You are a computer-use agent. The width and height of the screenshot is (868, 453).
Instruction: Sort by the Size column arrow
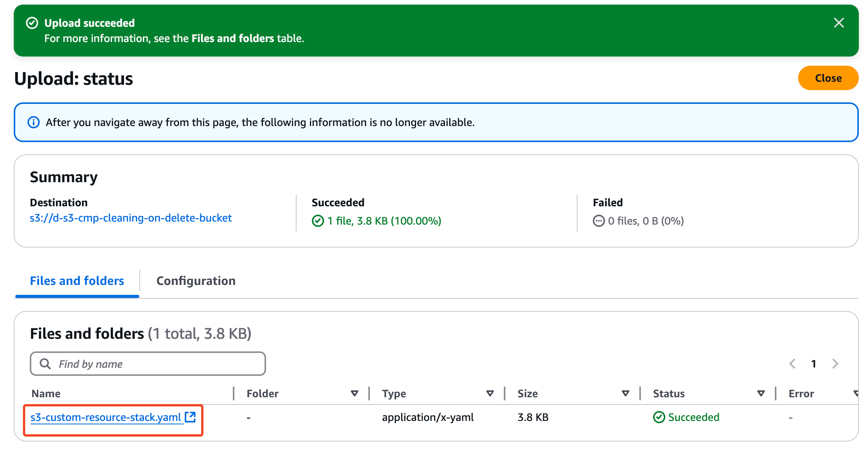[x=625, y=393]
